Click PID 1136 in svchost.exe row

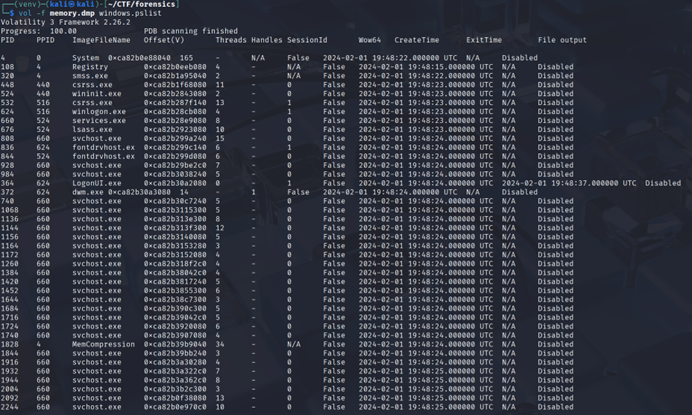tap(10, 219)
